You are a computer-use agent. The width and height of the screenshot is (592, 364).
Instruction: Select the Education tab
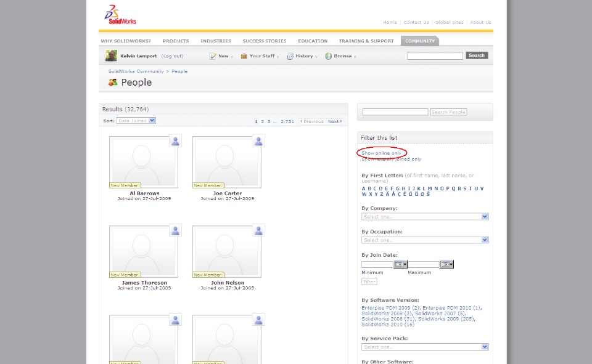point(313,41)
